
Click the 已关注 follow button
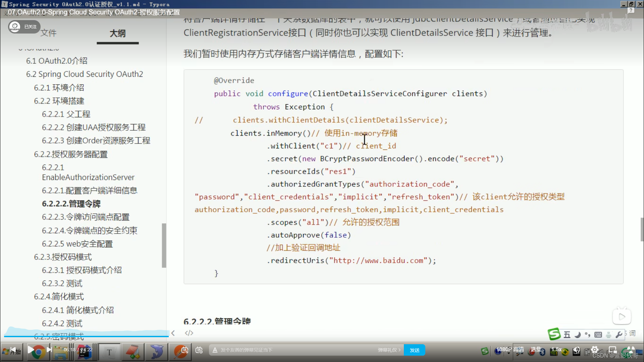tap(24, 26)
